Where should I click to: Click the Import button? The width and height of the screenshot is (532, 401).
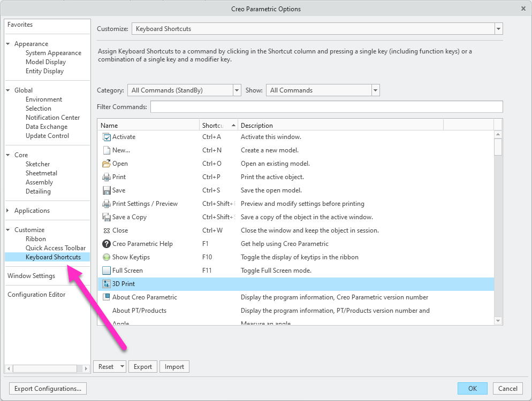(174, 366)
